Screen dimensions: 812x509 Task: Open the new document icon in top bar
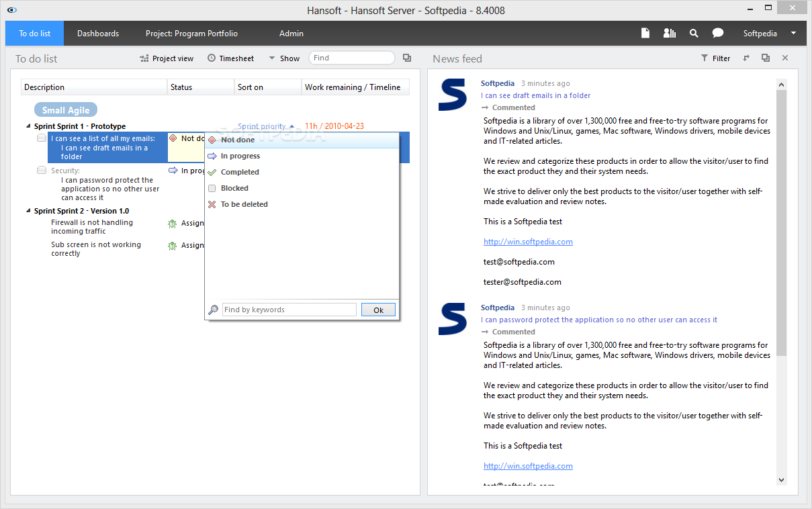645,33
